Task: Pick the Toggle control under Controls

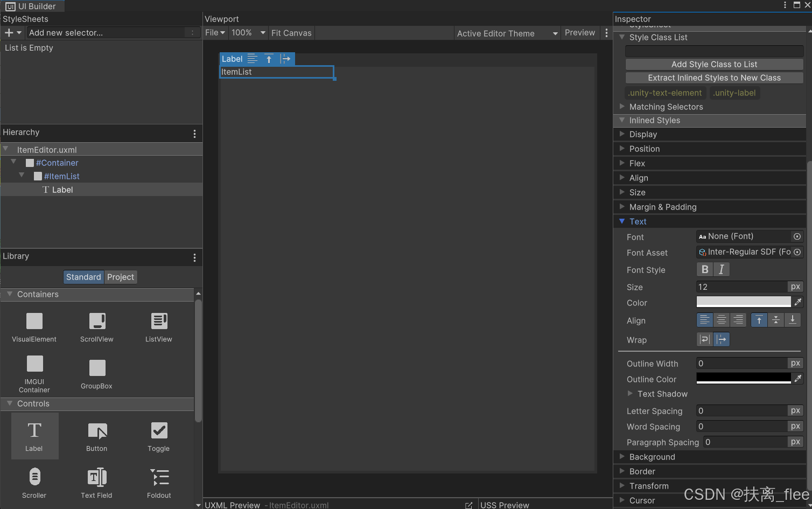Action: 159,435
